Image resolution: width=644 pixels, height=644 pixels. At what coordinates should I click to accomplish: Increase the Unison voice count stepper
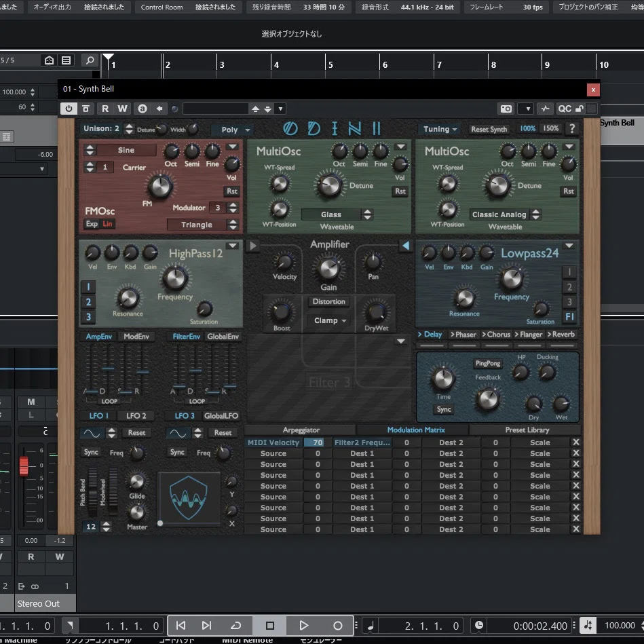[x=129, y=126]
